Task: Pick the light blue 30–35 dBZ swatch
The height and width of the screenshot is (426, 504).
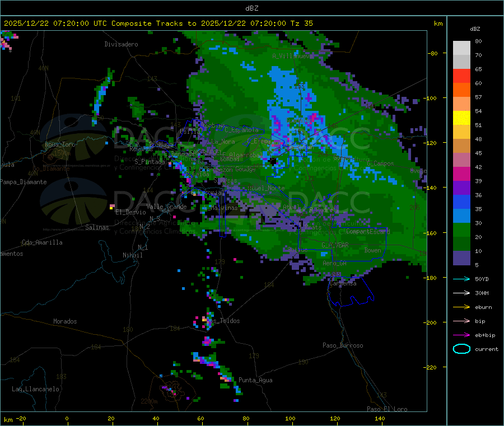Action: point(461,216)
